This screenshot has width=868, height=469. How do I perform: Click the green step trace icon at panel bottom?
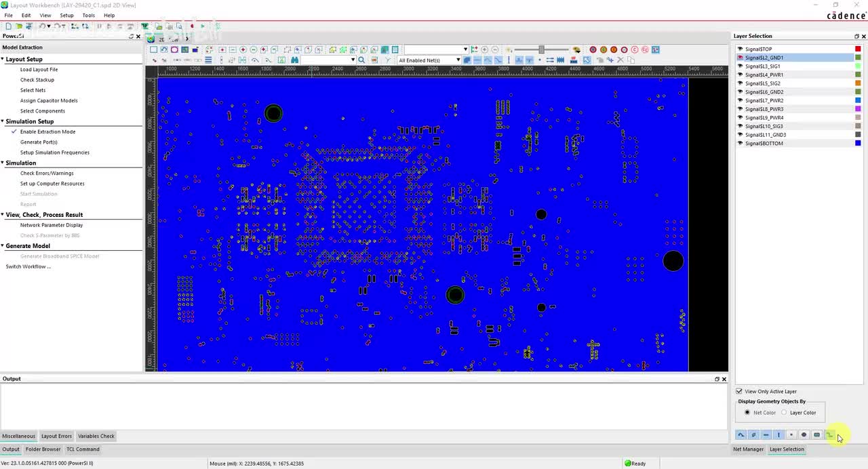pos(829,434)
